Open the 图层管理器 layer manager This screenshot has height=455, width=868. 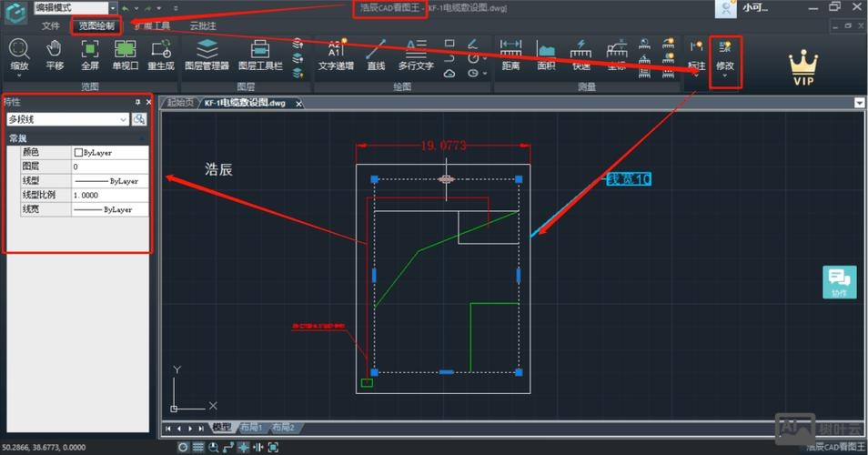click(x=207, y=55)
